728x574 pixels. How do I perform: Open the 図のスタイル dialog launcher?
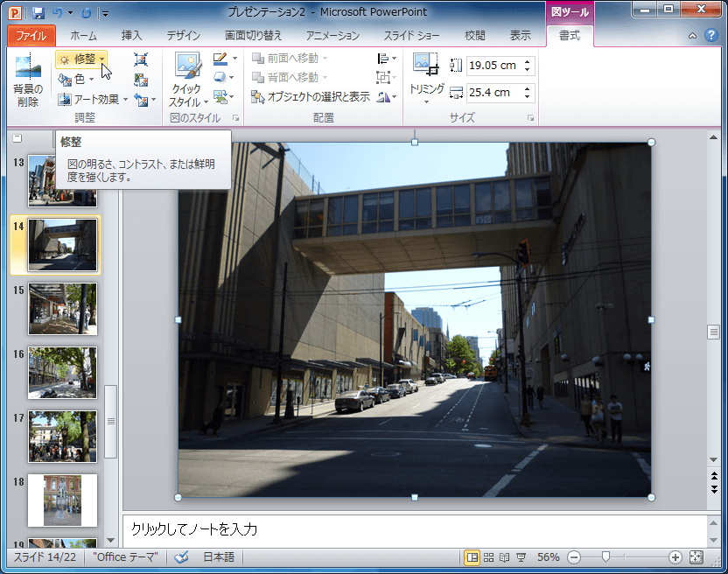pyautogui.click(x=236, y=118)
